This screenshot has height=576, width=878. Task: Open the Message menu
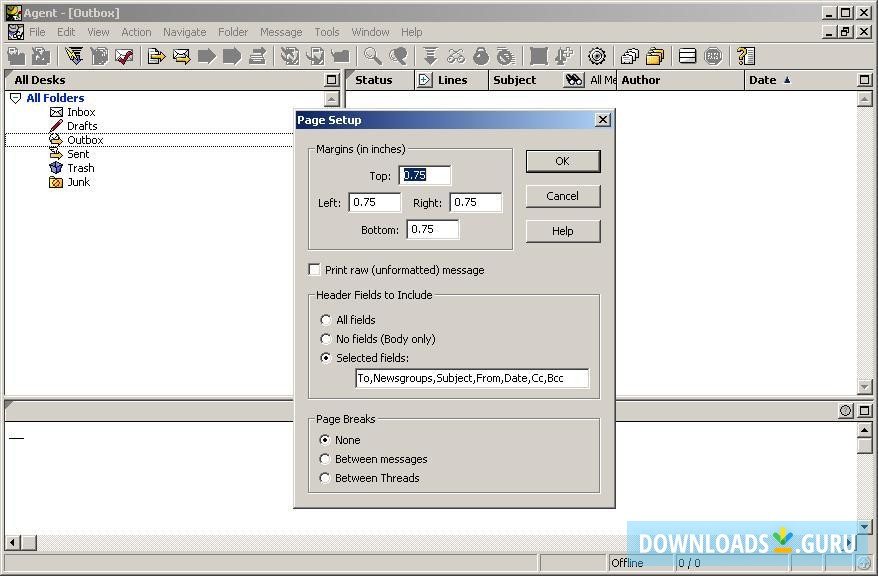click(x=281, y=32)
